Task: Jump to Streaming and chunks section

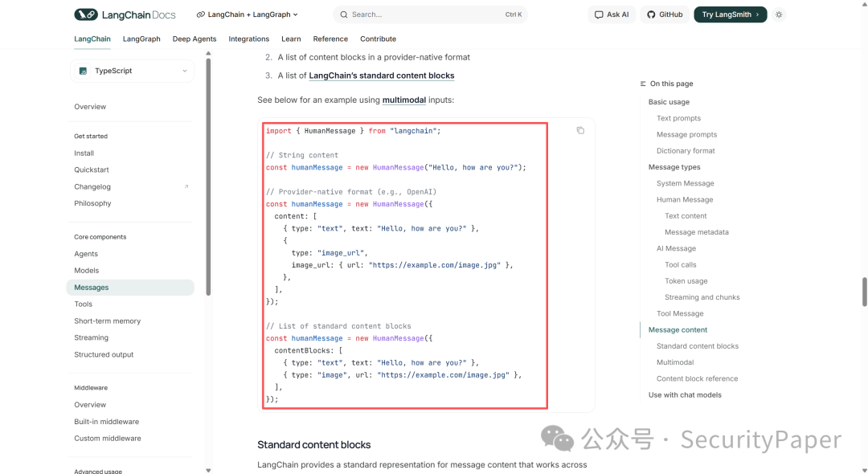Action: pos(702,297)
